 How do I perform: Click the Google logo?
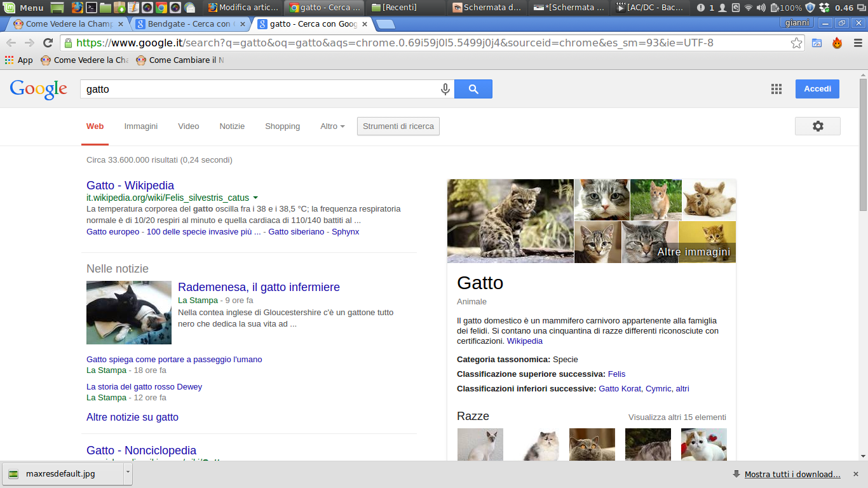coord(39,90)
